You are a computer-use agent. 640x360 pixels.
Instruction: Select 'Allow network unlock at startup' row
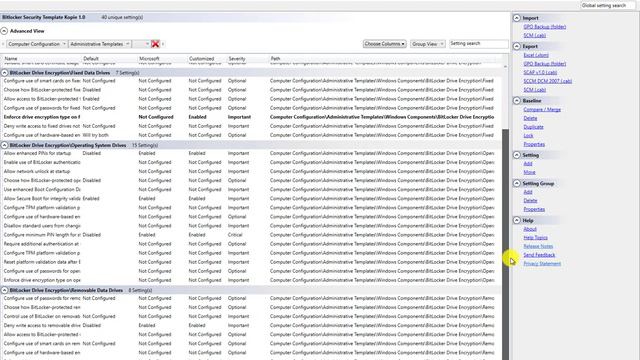[x=250, y=171]
